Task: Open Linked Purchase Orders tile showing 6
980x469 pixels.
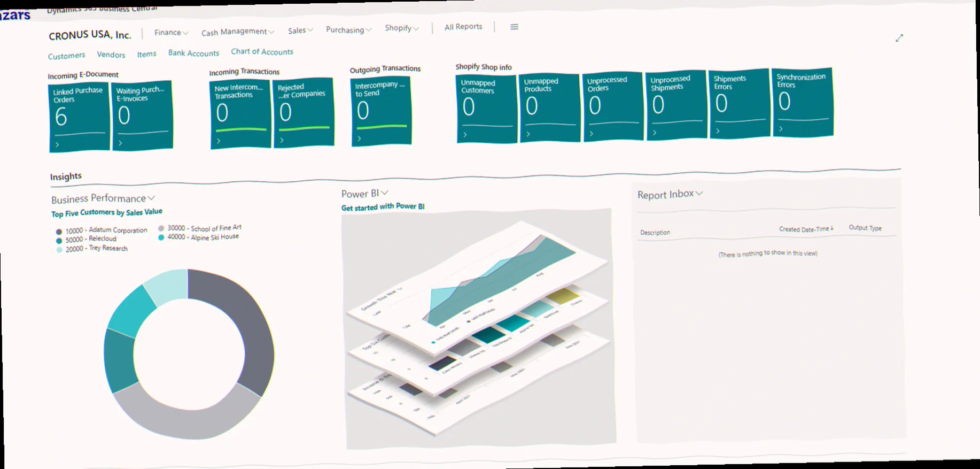Action: [x=79, y=117]
